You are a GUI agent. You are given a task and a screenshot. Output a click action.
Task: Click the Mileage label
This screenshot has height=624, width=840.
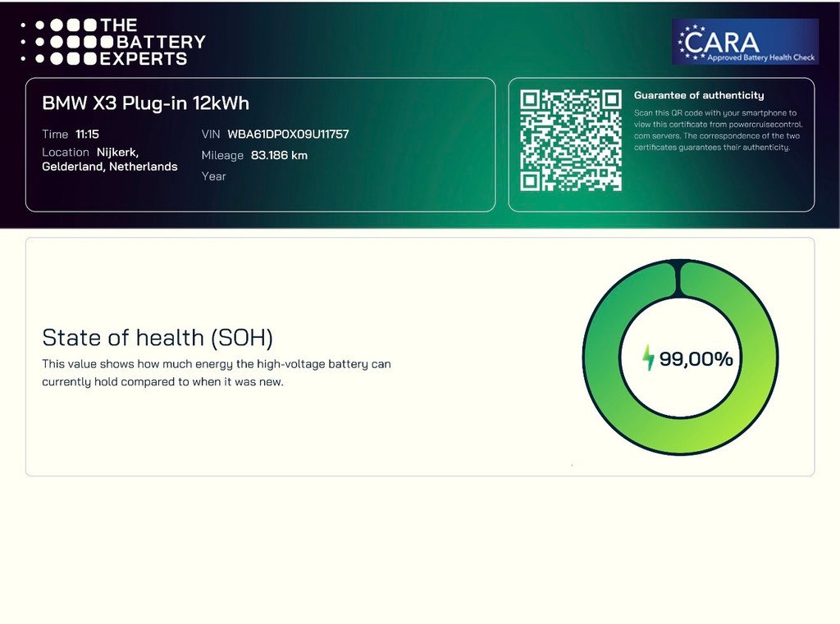click(222, 155)
